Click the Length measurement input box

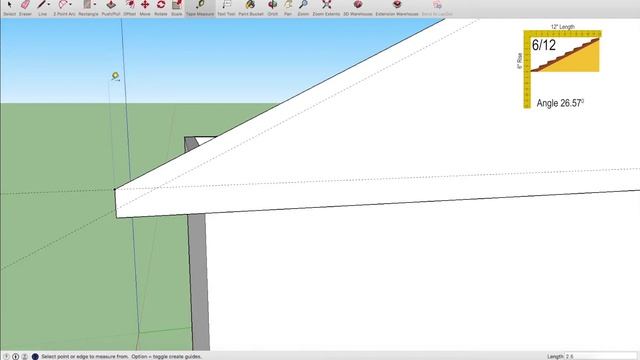point(601,356)
